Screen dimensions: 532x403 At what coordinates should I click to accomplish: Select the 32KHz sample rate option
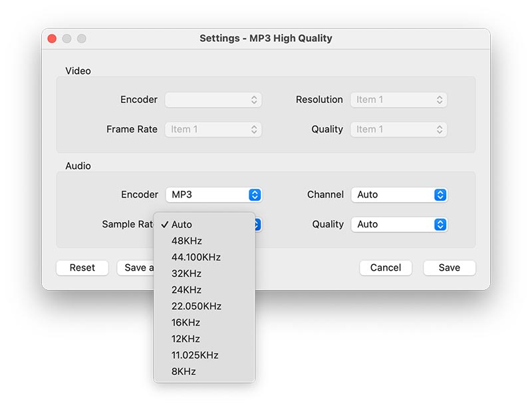point(188,273)
